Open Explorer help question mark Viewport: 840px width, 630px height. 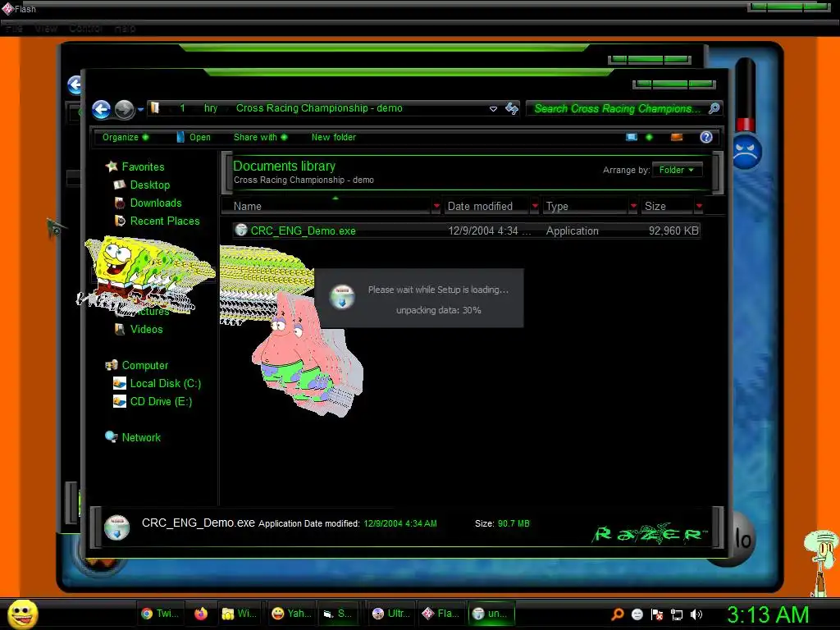coord(706,137)
